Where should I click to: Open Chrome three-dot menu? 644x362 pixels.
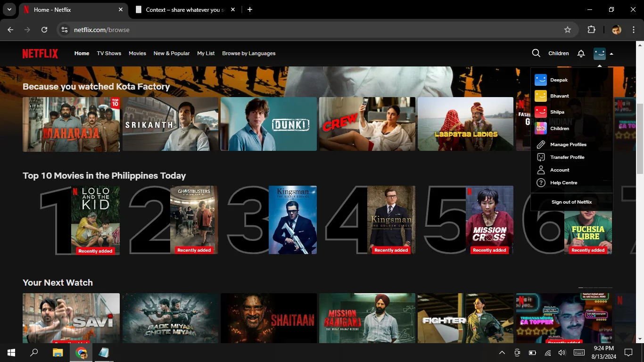click(x=634, y=30)
